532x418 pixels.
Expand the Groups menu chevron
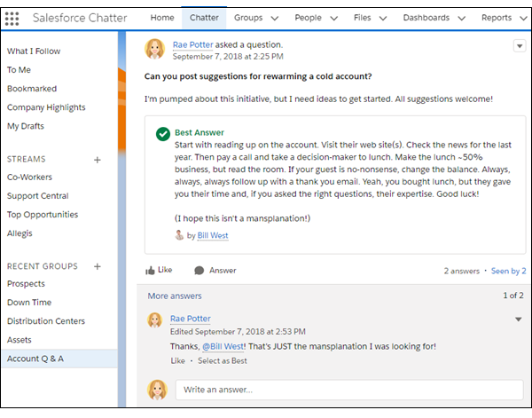[275, 19]
